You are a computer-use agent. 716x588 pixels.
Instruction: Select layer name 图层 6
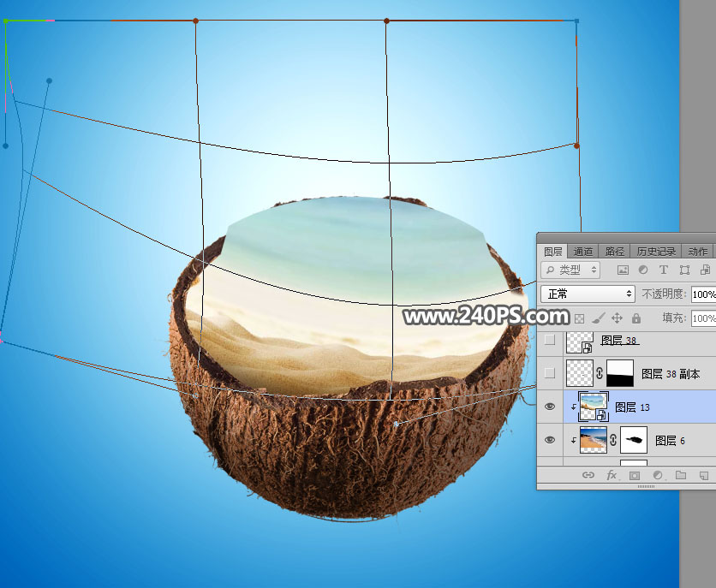(x=670, y=441)
